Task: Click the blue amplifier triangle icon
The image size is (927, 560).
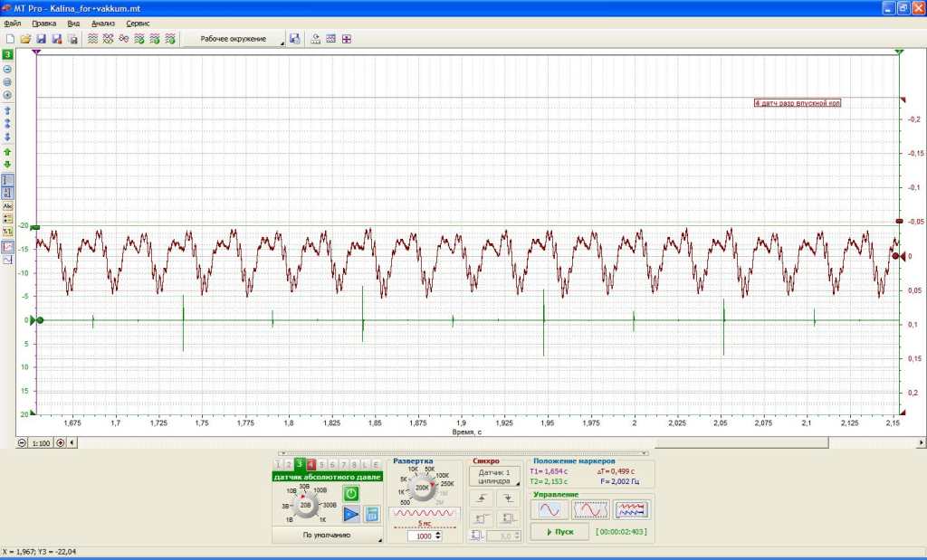Action: [x=351, y=514]
